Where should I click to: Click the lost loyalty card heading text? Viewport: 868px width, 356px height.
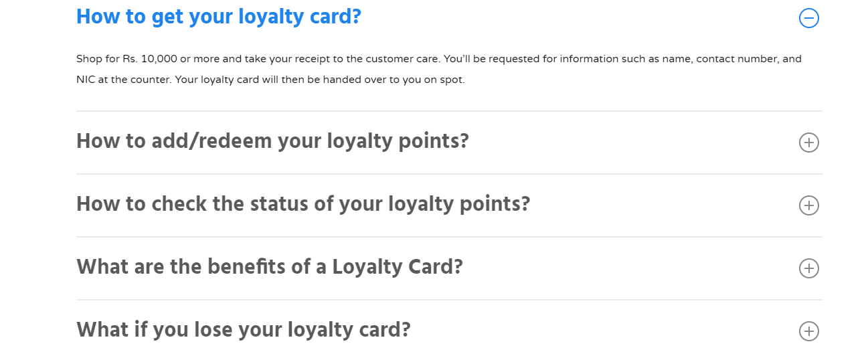pyautogui.click(x=243, y=330)
